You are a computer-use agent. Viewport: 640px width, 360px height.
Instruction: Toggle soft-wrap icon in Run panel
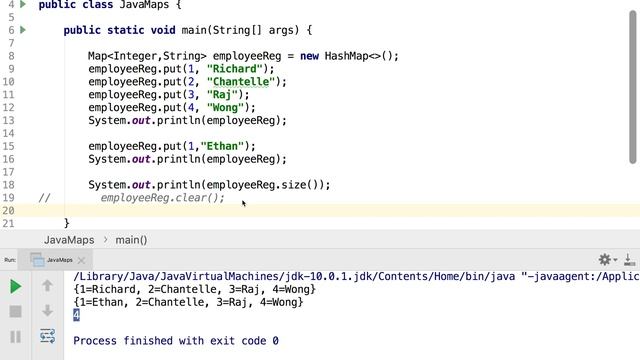[x=47, y=336]
